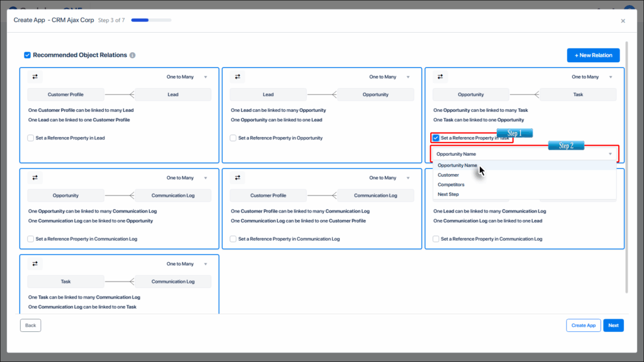The image size is (644, 362).
Task: Click text 'One Communication Log can be linked to one Lead'
Action: pyautogui.click(x=487, y=221)
